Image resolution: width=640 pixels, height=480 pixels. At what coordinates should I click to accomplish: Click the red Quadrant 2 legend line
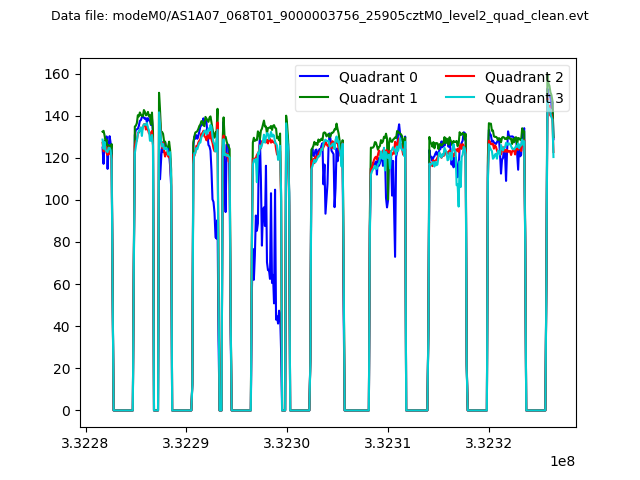(x=462, y=77)
